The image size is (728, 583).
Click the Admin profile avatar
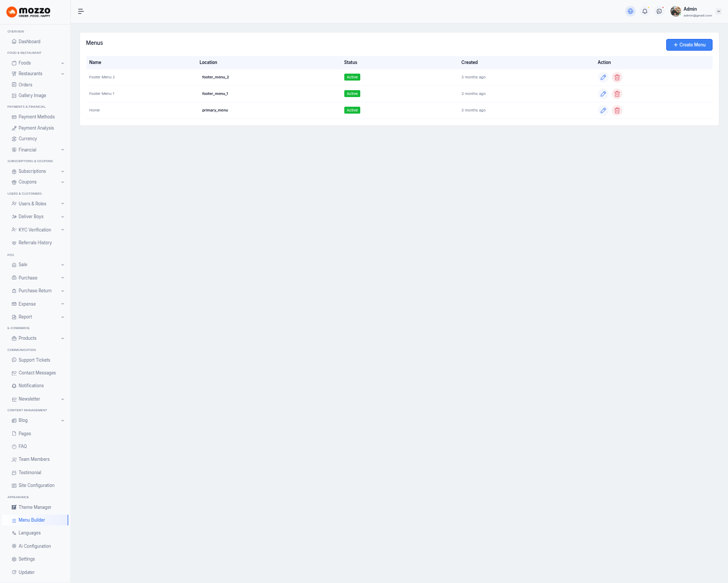point(676,11)
